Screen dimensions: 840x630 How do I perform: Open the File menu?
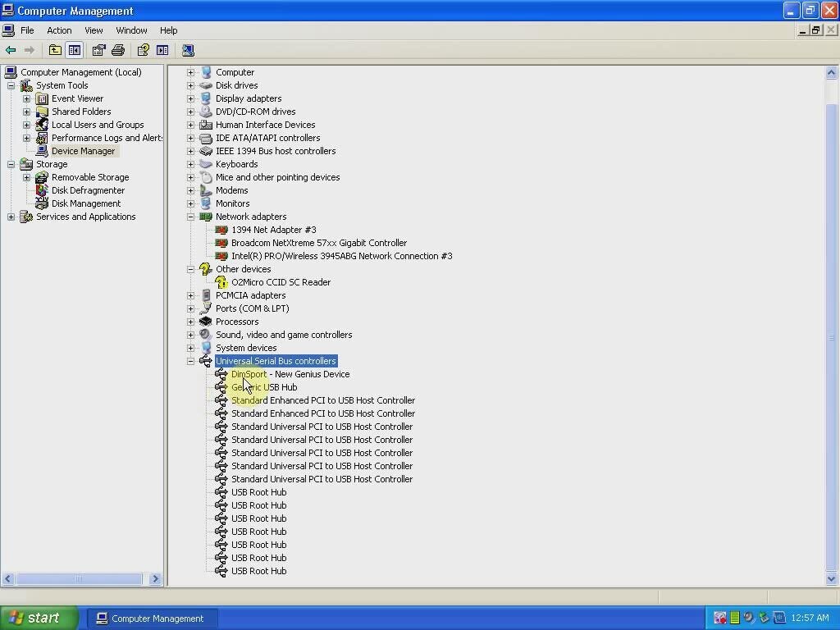tap(27, 30)
